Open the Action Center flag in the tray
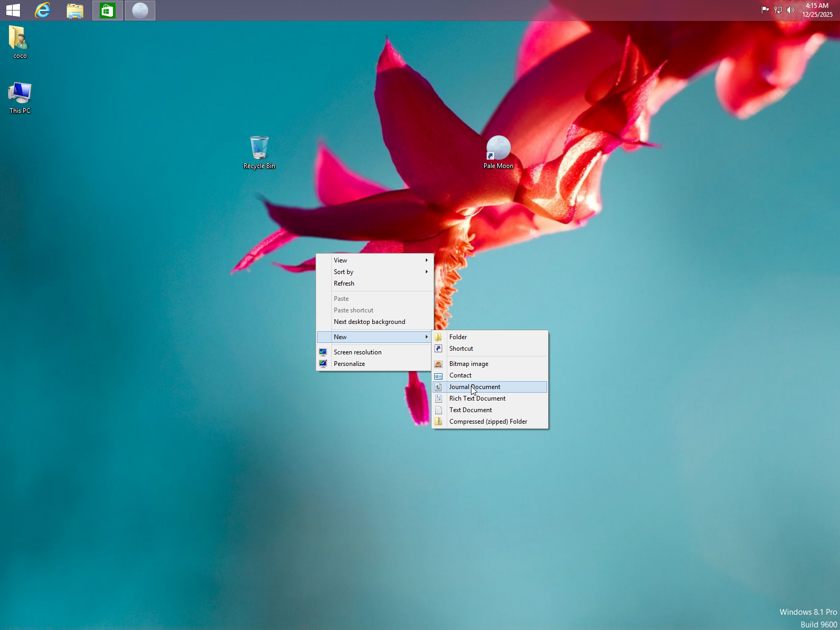The height and width of the screenshot is (630, 840). pyautogui.click(x=765, y=10)
